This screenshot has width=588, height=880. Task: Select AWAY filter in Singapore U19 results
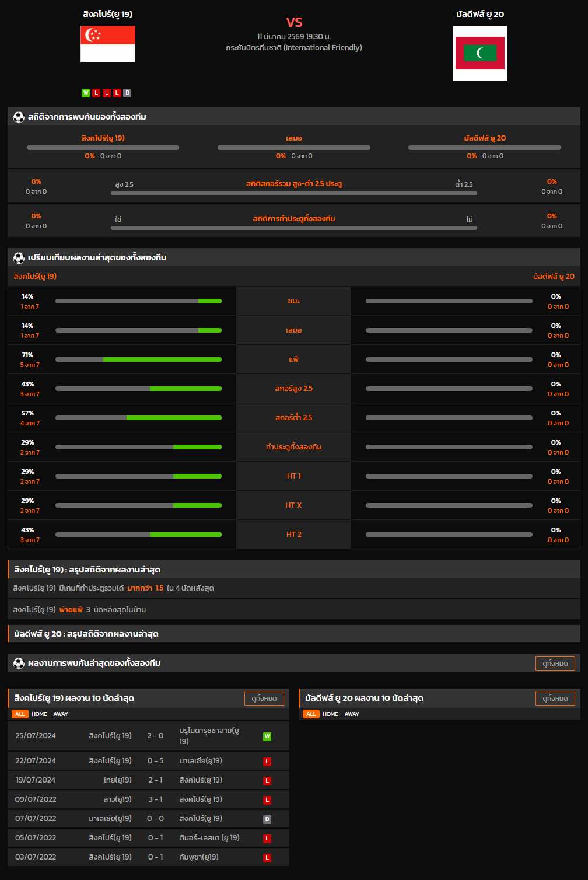pyautogui.click(x=61, y=714)
